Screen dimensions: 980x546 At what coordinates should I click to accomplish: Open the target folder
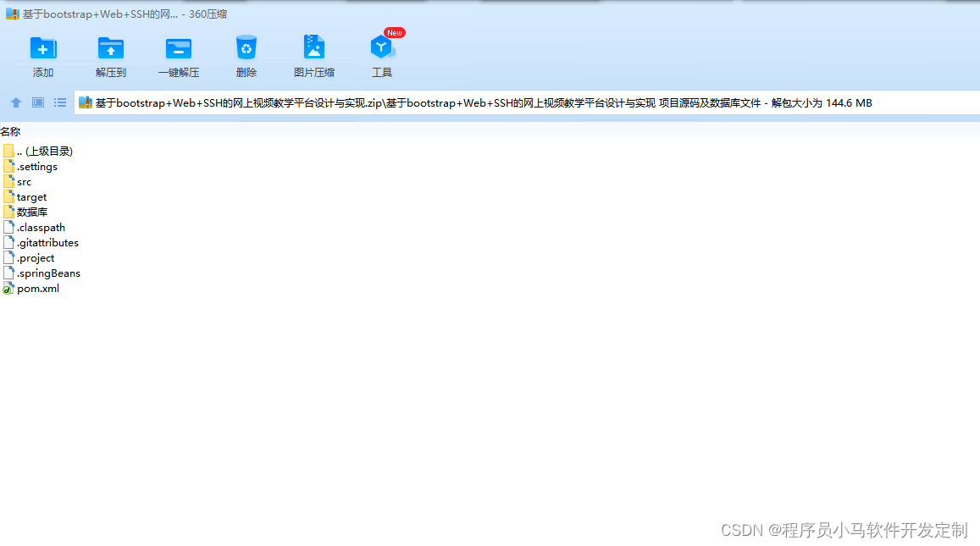pos(31,196)
